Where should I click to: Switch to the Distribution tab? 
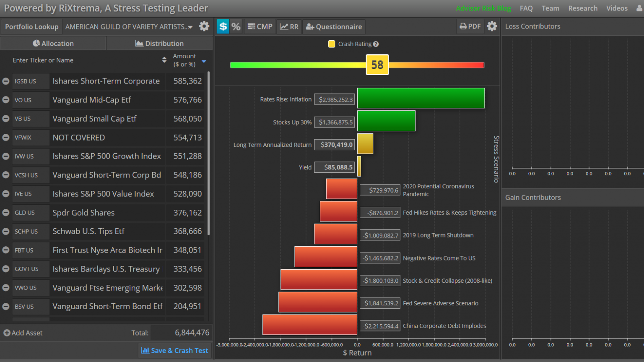pos(159,43)
